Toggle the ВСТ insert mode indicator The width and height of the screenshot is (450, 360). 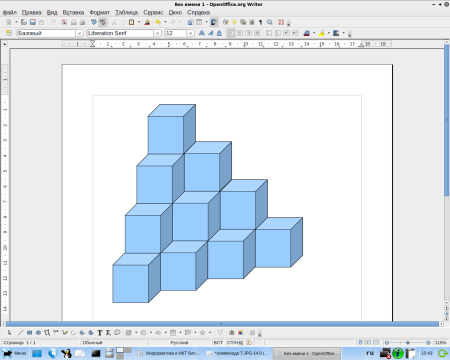click(218, 342)
